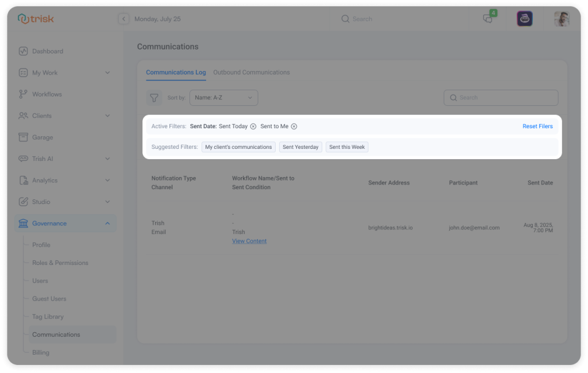Click the filter funnel icon
Viewport: 588px width, 373px height.
[154, 98]
